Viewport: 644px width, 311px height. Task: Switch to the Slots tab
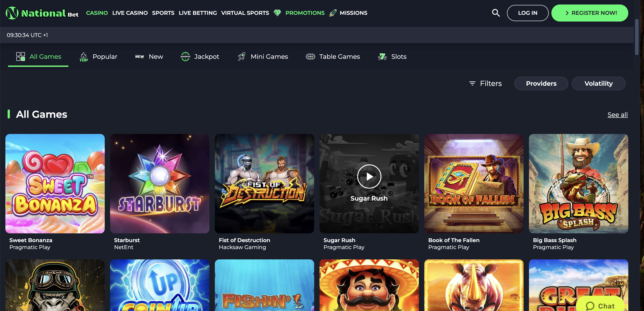(392, 57)
